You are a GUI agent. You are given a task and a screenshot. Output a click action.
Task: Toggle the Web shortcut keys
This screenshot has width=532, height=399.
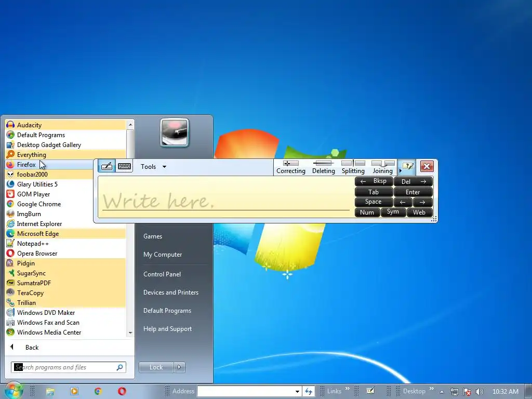click(419, 212)
